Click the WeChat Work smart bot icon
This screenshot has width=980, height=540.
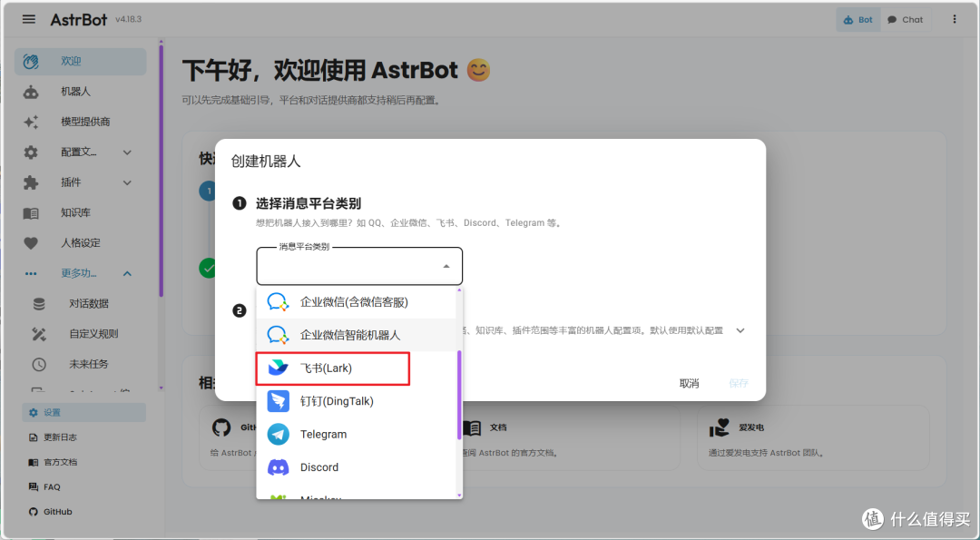tap(279, 335)
